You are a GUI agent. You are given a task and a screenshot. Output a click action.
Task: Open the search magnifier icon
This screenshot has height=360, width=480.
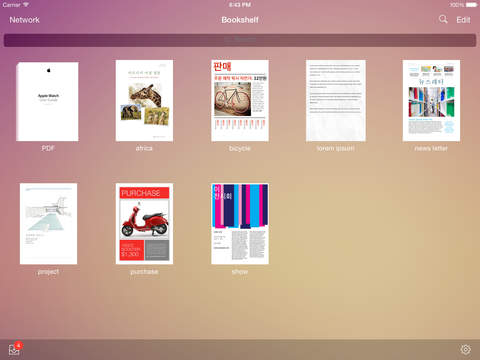[x=443, y=19]
